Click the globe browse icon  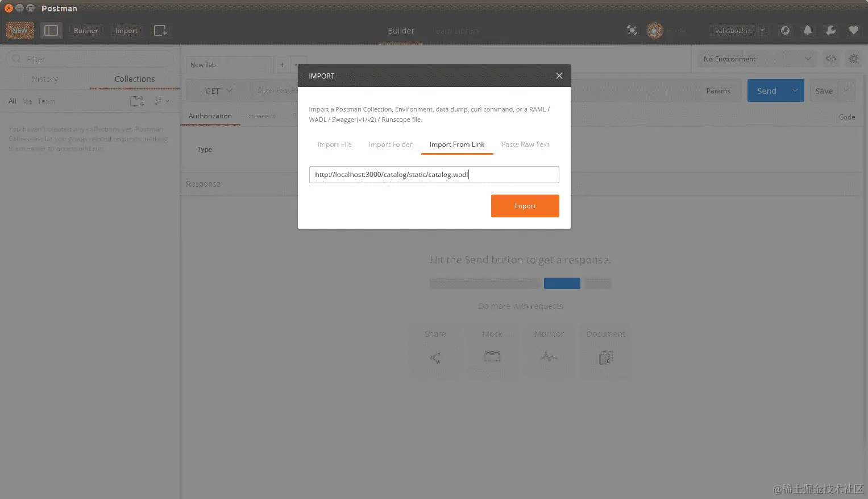785,31
